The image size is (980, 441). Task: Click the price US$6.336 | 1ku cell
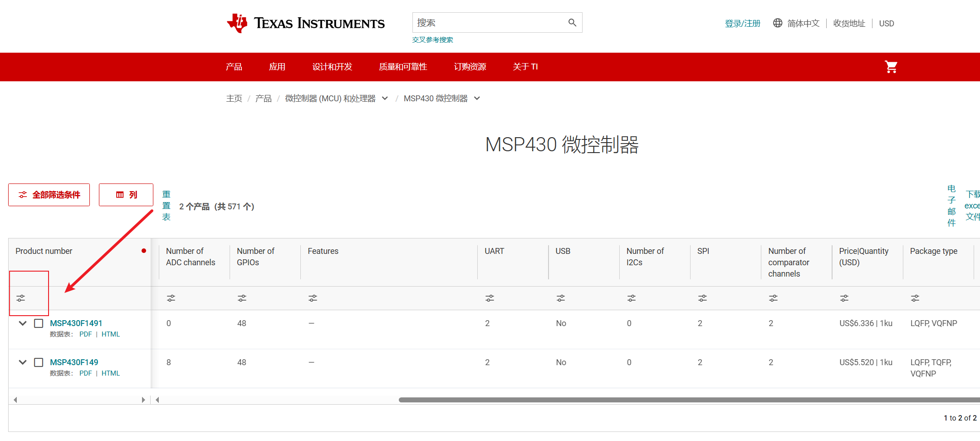(866, 323)
